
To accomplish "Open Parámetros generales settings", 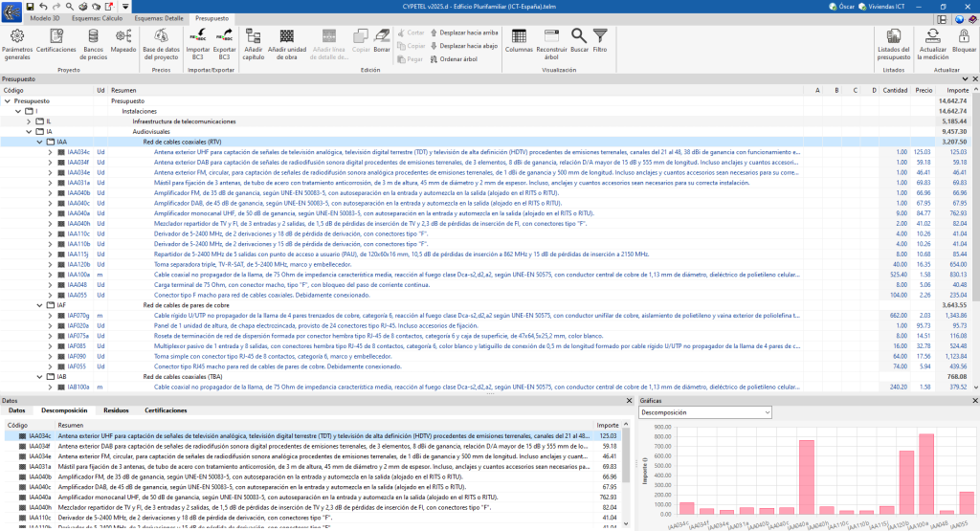I will coord(17,44).
